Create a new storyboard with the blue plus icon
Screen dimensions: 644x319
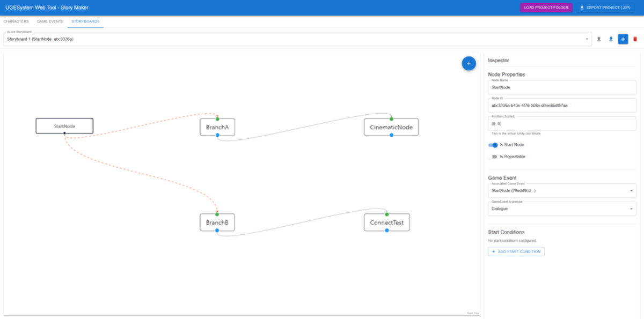(x=623, y=39)
